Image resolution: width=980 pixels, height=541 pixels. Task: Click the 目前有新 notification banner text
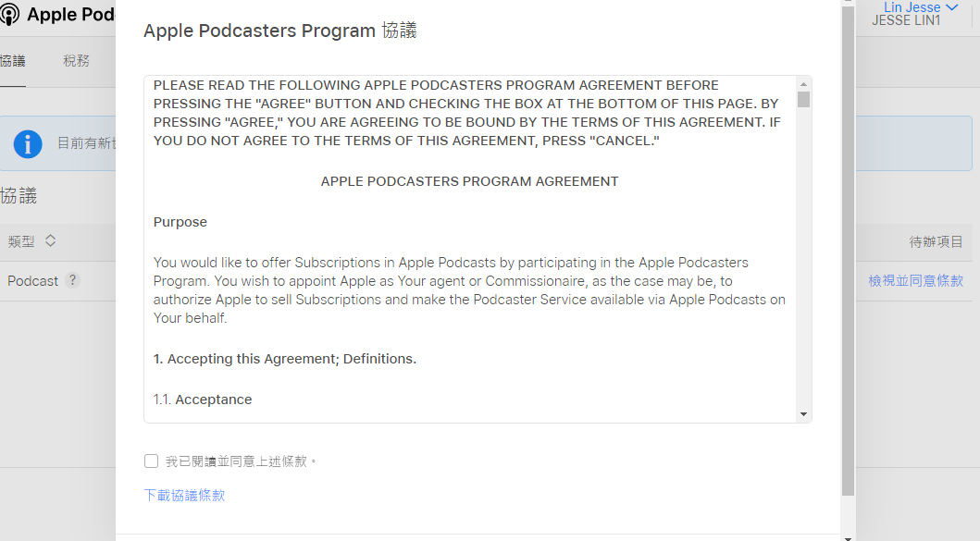(86, 143)
